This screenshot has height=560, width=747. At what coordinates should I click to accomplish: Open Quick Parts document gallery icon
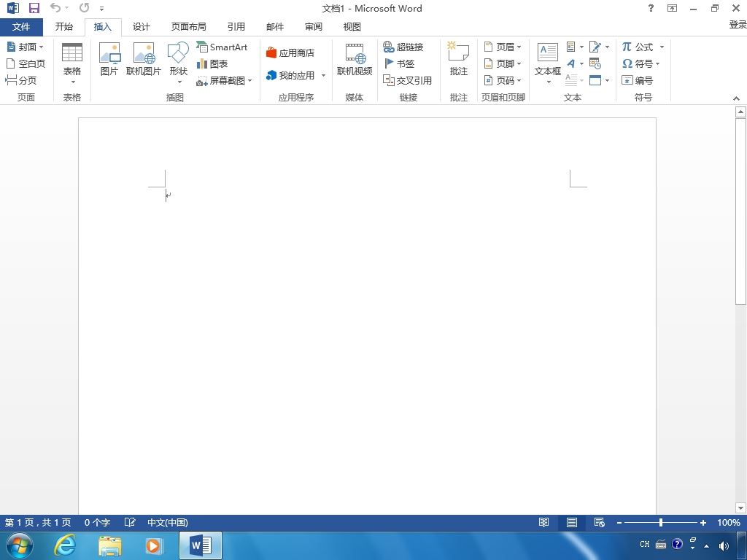pyautogui.click(x=571, y=47)
